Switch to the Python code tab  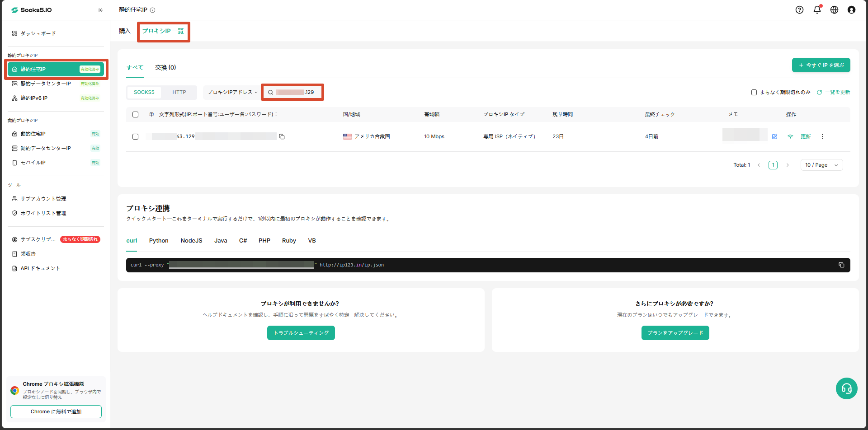[x=159, y=241]
